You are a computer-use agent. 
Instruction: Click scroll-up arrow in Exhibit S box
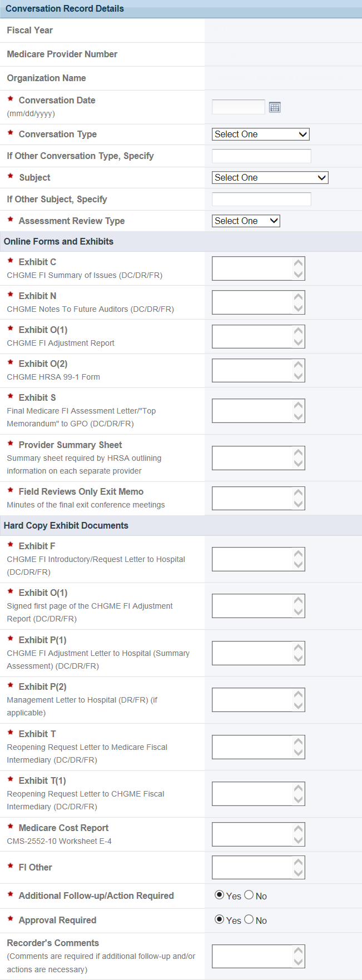tap(299, 405)
